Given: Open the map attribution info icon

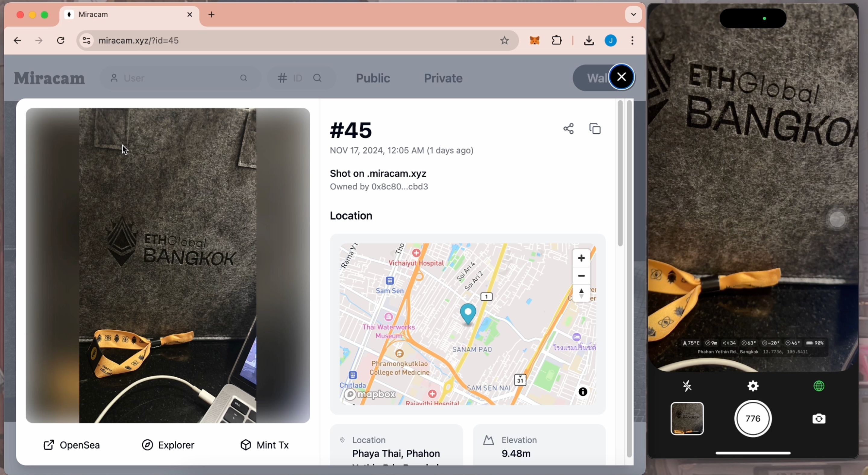Looking at the screenshot, I should pos(583,392).
